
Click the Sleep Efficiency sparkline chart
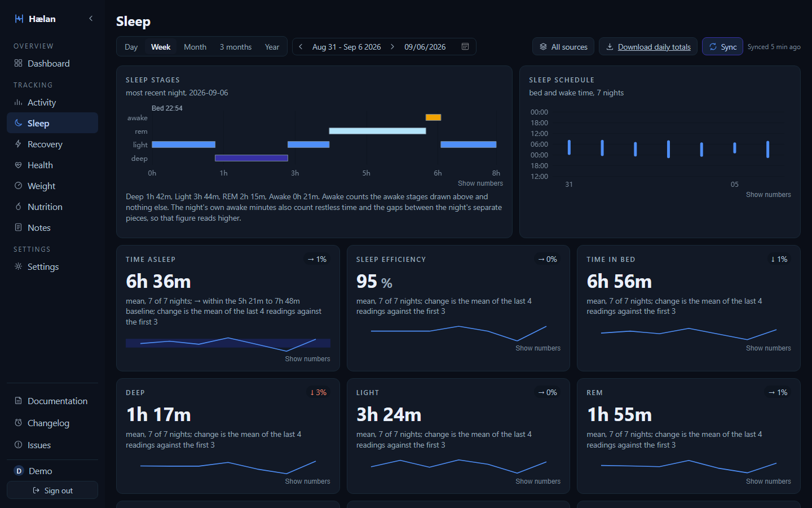point(458,333)
